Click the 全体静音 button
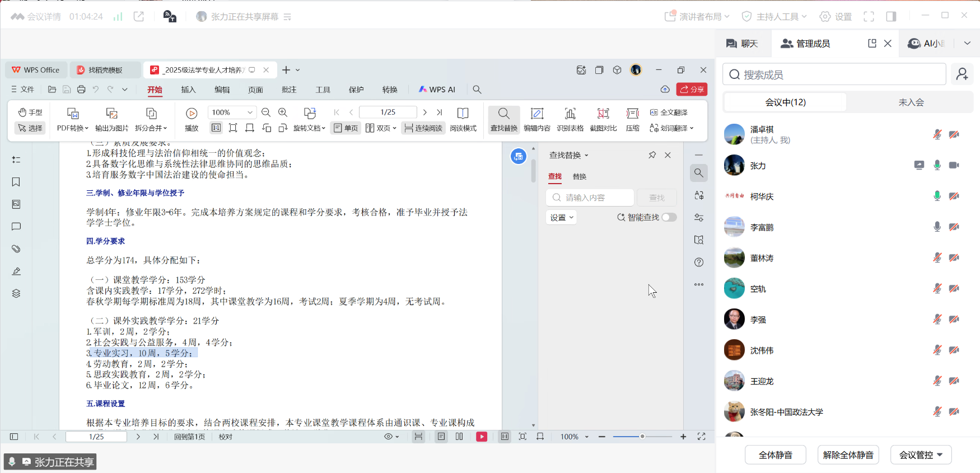Viewport: 980px width, 473px height. click(x=775, y=455)
